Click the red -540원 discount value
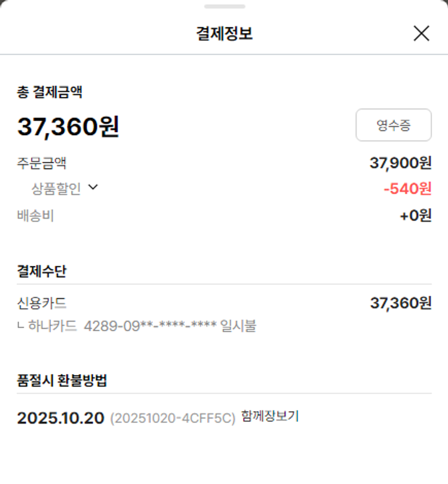Screen dimensions: 448x484 [x=407, y=189]
